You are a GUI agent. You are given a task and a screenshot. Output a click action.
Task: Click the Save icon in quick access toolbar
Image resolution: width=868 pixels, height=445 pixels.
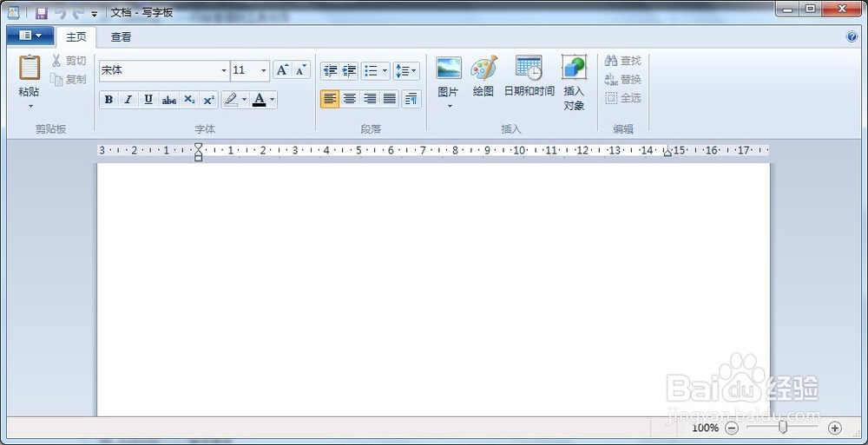pos(42,13)
